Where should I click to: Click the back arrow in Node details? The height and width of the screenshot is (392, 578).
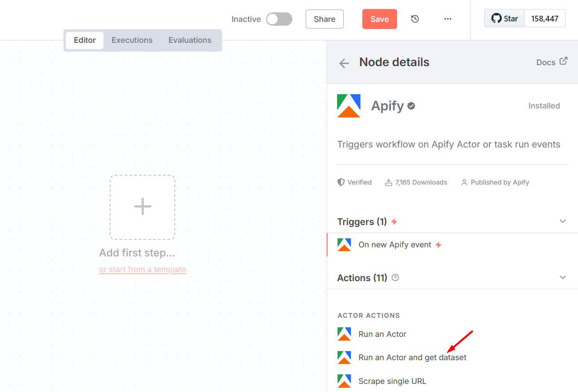pos(344,63)
